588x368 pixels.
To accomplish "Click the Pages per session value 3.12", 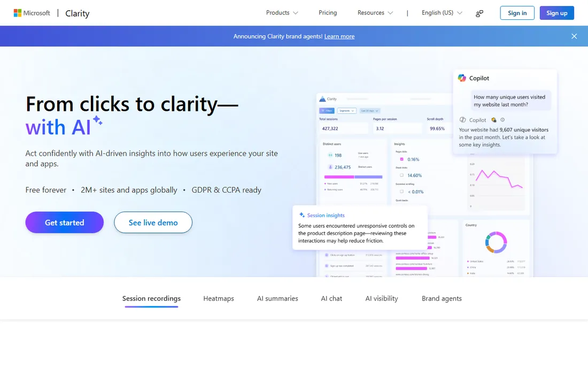I will (x=380, y=128).
